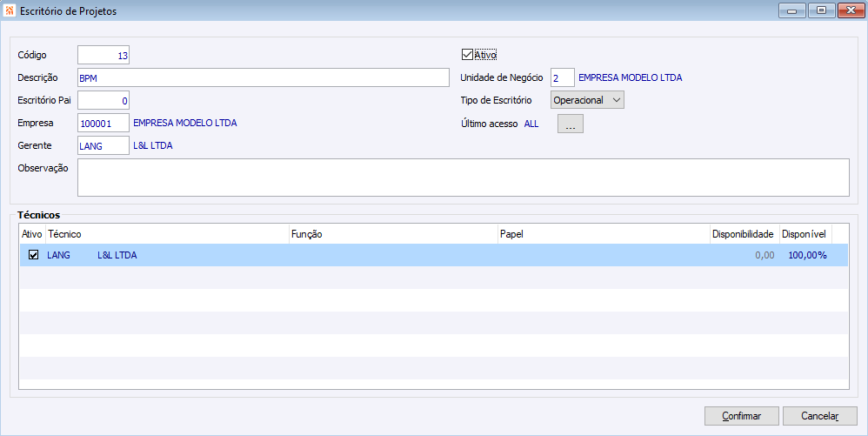The width and height of the screenshot is (868, 436).
Task: Click EMPRESA MODELO LTDA beside Empresa
Action: click(185, 123)
